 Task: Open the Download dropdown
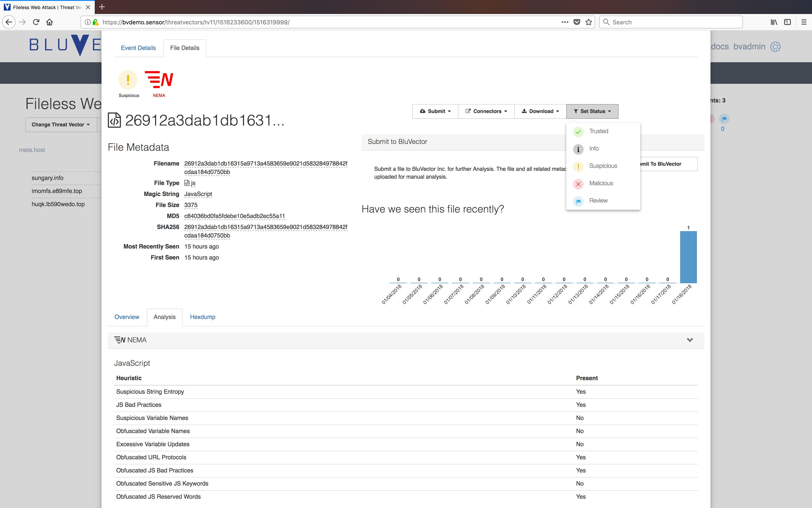[x=540, y=111]
